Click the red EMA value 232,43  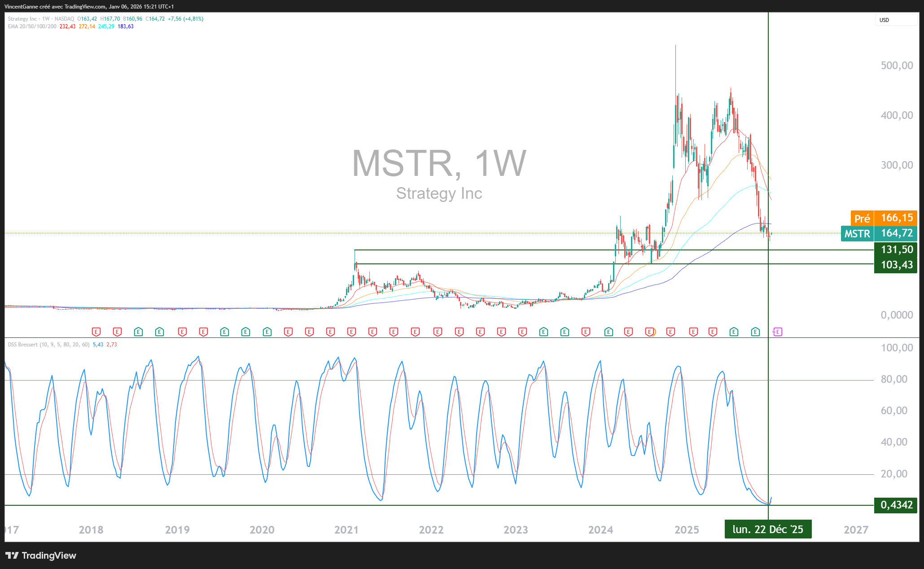[67, 26]
